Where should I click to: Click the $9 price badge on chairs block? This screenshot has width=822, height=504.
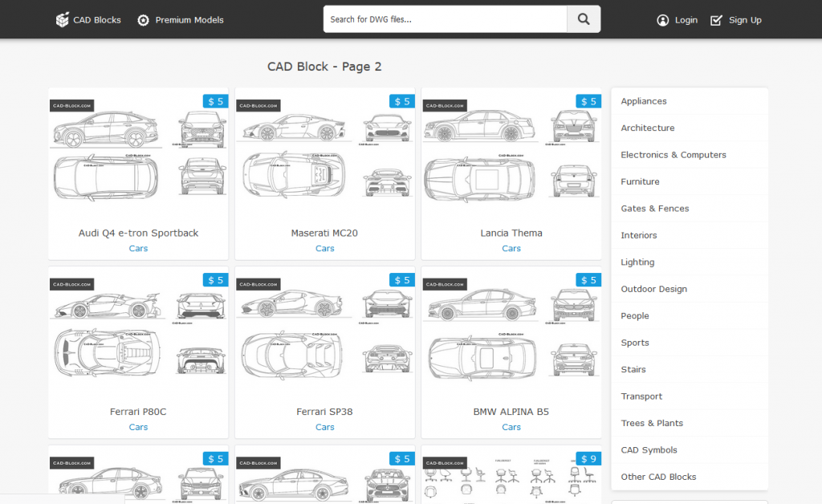pos(588,459)
